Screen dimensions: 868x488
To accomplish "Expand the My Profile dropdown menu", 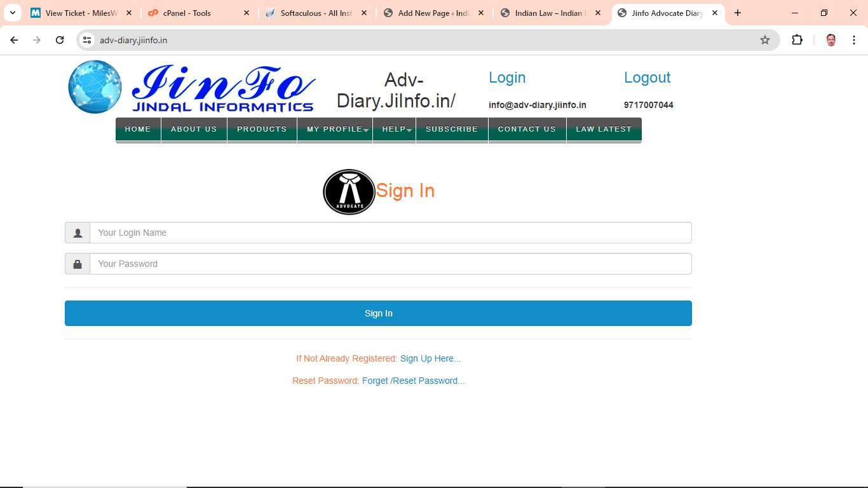I will point(334,129).
